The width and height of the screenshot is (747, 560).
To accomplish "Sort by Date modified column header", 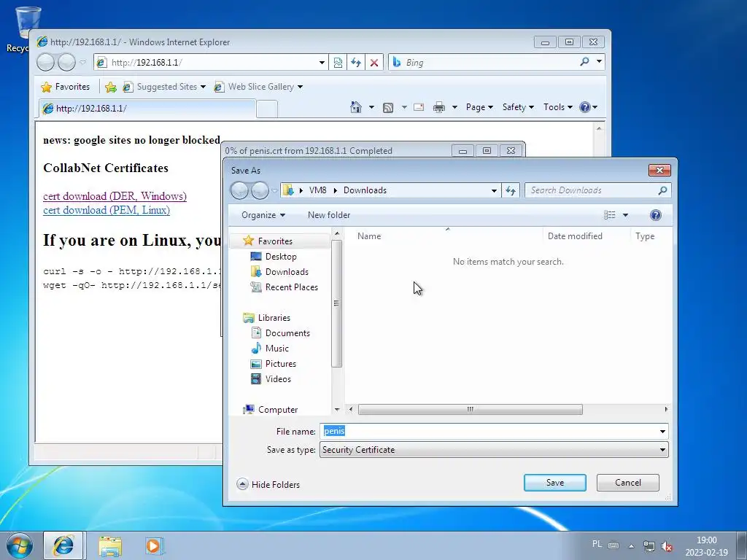I will 575,236.
